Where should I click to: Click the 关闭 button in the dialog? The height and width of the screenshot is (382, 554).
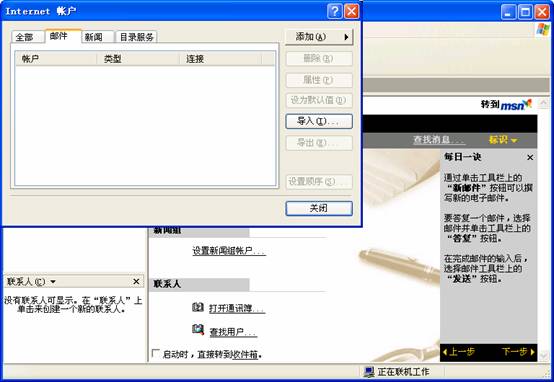[319, 208]
